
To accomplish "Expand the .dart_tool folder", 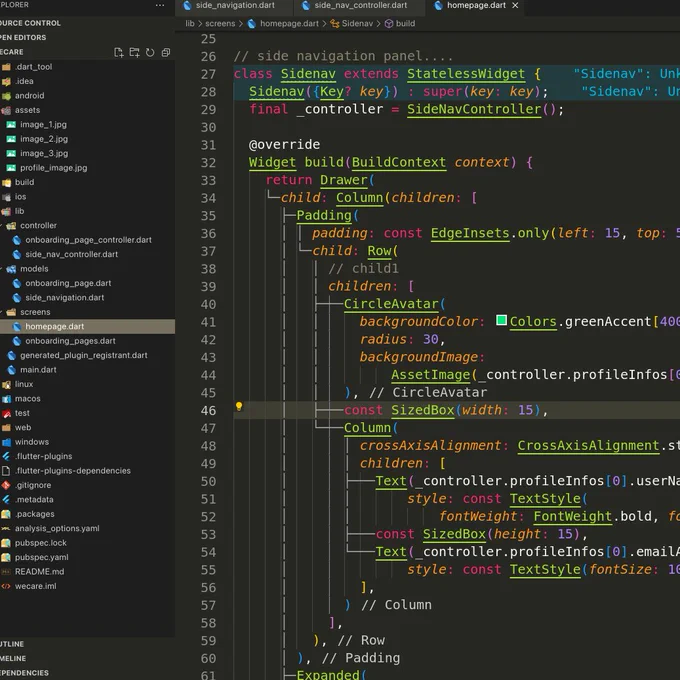I will coord(87,67).
